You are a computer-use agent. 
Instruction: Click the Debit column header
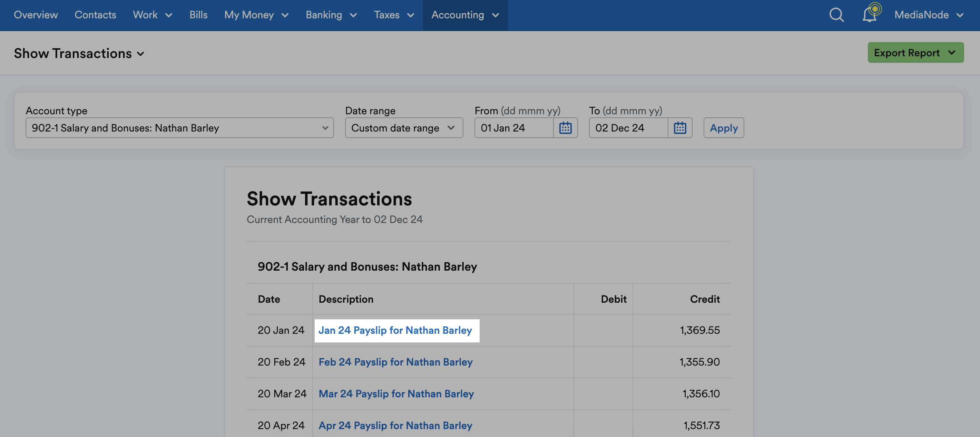[x=613, y=299]
